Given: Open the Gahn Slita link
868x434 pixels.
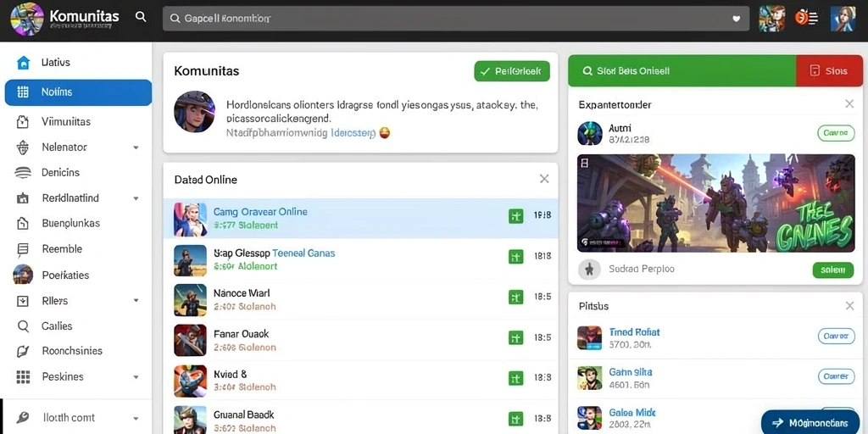Looking at the screenshot, I should [631, 372].
